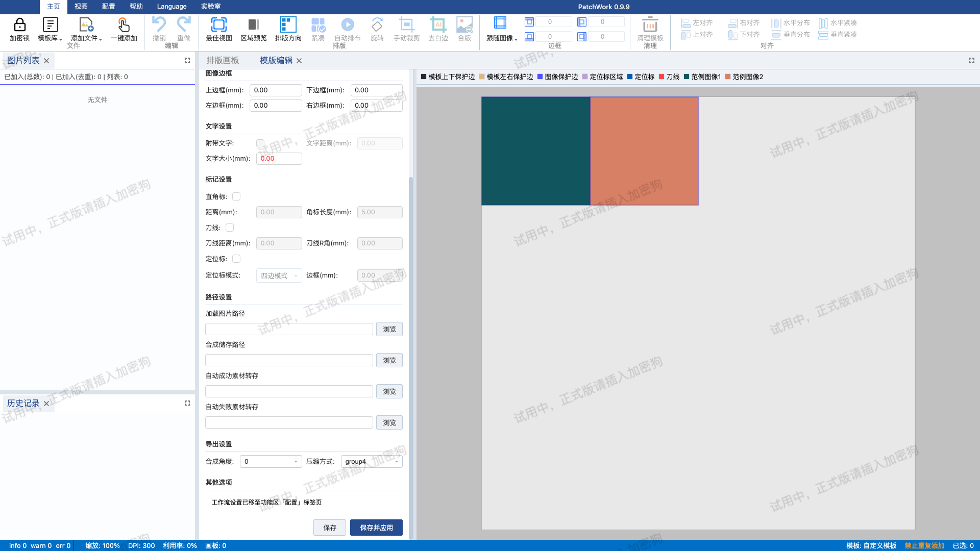The width and height of the screenshot is (980, 551).
Task: Enable the 刀线 checkbox
Action: coord(230,228)
